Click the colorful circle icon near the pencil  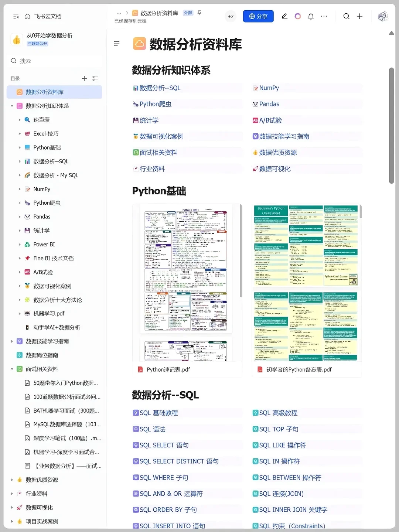click(298, 16)
